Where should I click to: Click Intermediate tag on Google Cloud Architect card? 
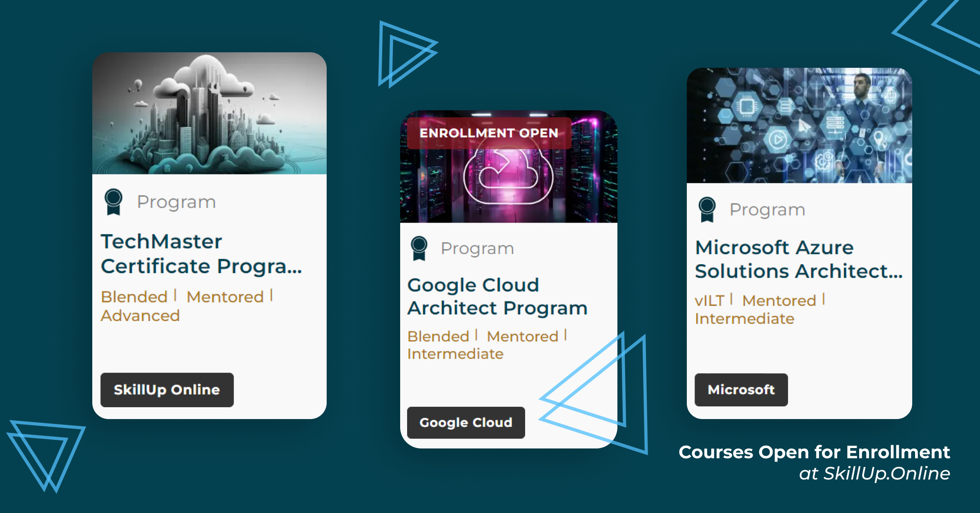point(455,354)
